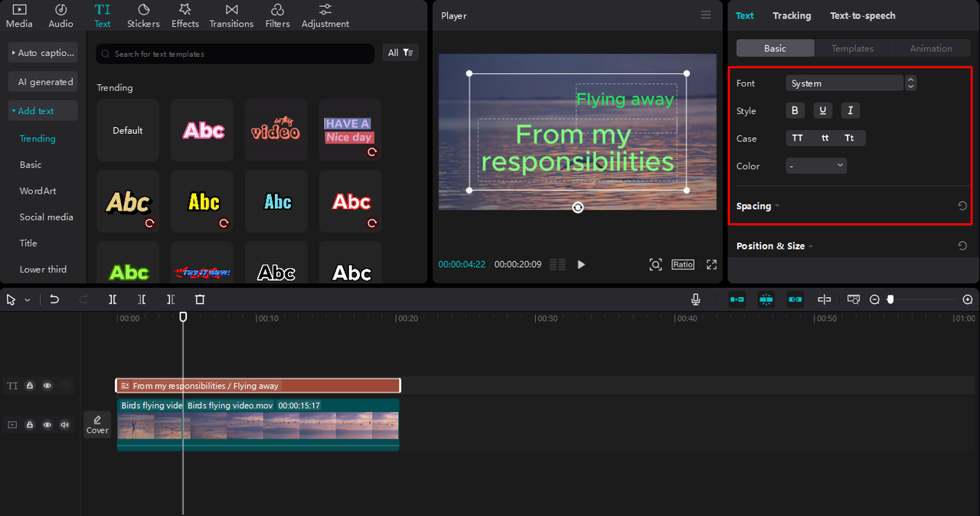Hide the text track with eye icon
The width and height of the screenshot is (980, 516).
point(47,386)
